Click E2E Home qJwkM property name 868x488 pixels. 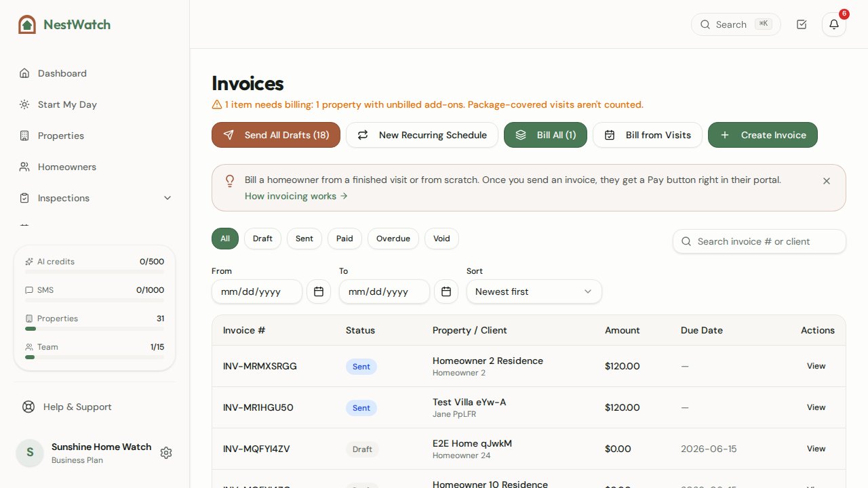click(472, 443)
